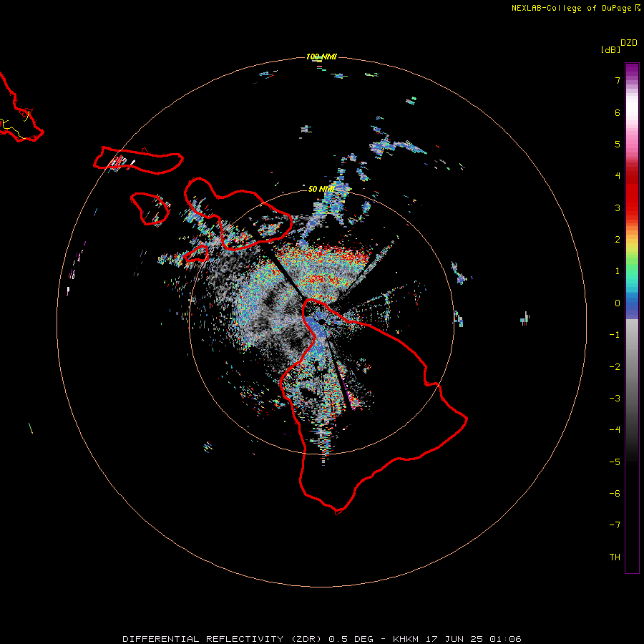This screenshot has width=644, height=644.
Task: Click the -2 value on the color scale
Action: coord(615,367)
